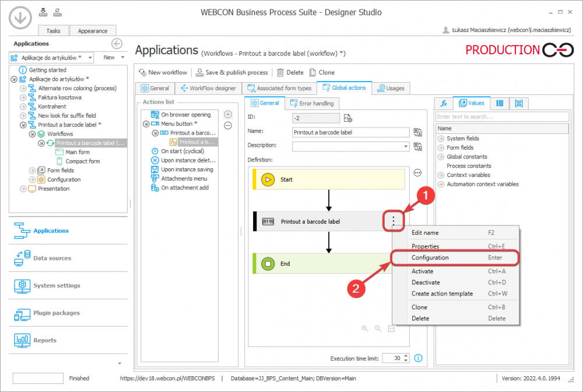
Task: Open the WorkFlow designer tab
Action: coord(209,89)
